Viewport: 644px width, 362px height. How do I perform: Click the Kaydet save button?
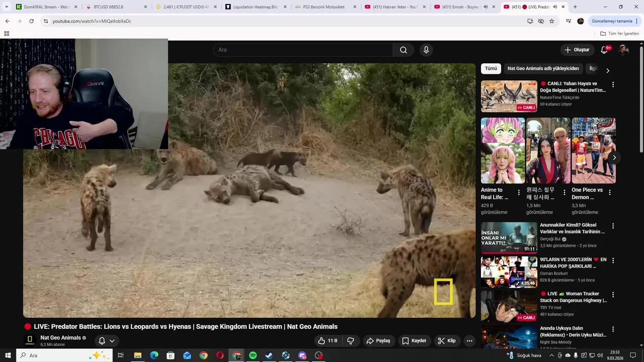tap(414, 341)
